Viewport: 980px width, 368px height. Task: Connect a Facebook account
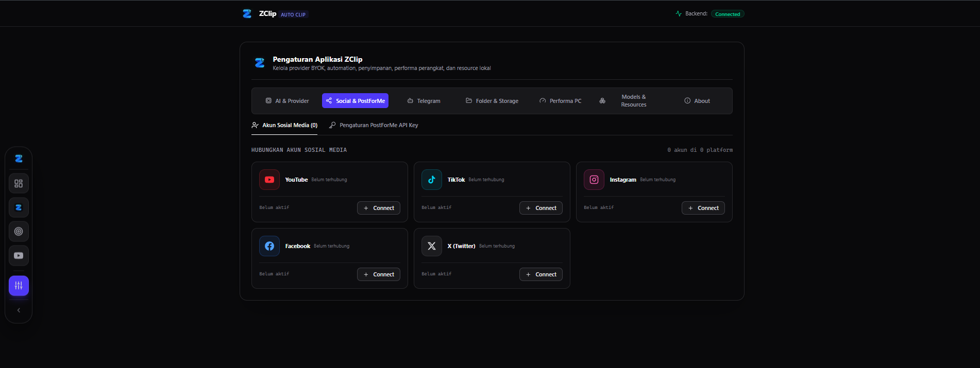tap(379, 274)
